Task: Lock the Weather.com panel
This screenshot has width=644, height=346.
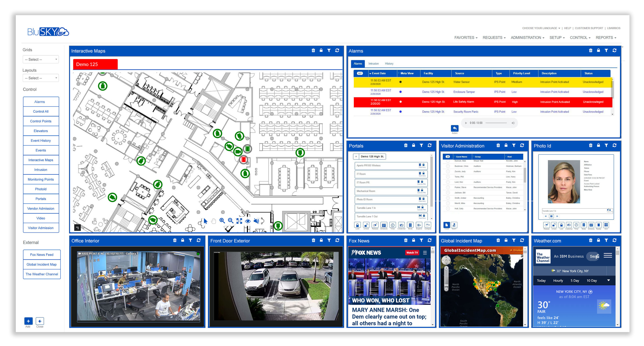Action: coord(598,240)
